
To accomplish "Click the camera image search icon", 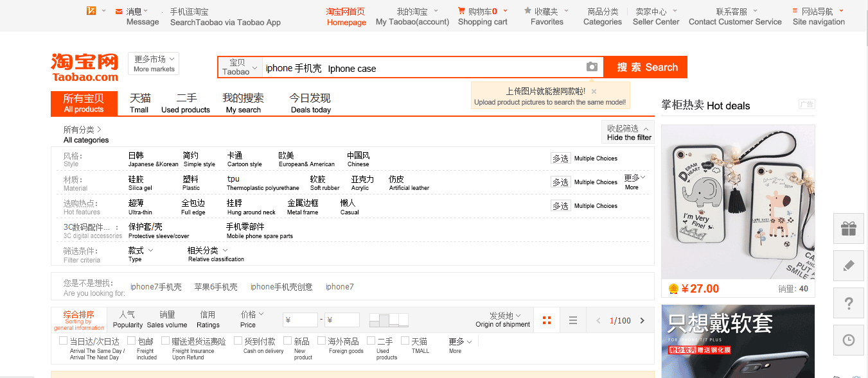I will (x=592, y=67).
